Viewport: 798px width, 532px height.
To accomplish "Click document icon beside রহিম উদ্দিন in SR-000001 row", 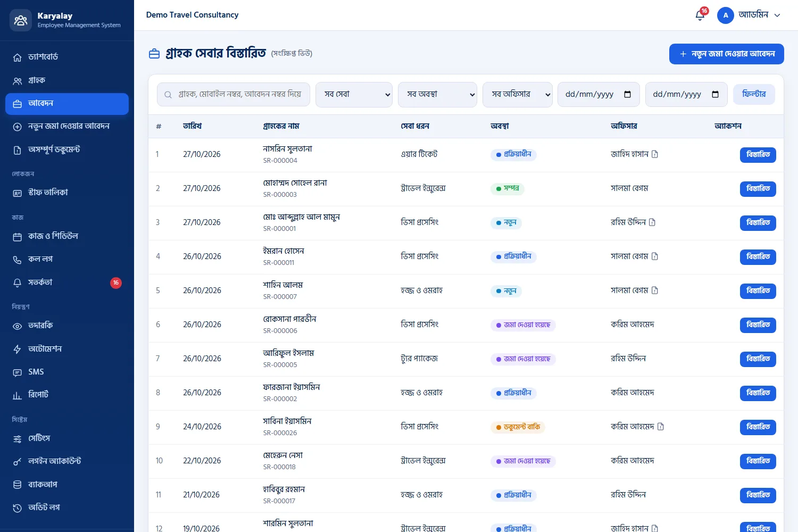I will click(x=652, y=222).
